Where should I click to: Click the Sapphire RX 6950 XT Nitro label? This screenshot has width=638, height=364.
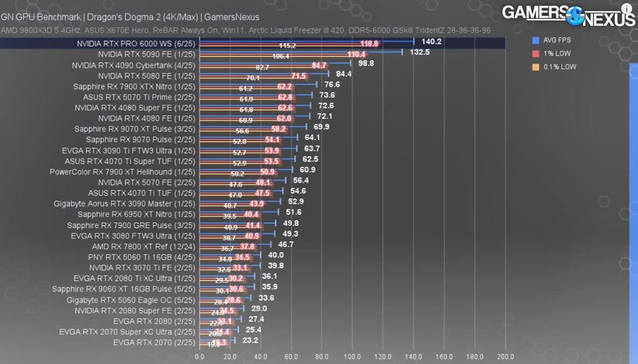(137, 214)
